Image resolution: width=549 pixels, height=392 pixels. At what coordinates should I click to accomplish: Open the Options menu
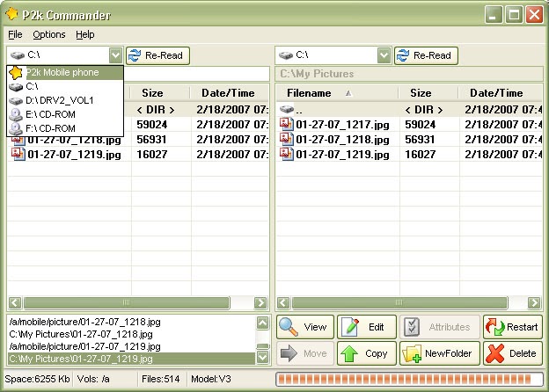click(x=49, y=34)
